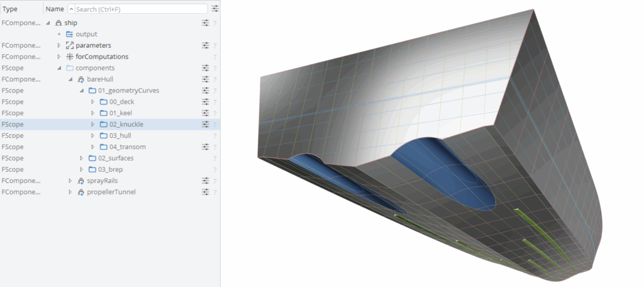Click the sprayRails component icon
The height and width of the screenshot is (287, 644).
80,181
